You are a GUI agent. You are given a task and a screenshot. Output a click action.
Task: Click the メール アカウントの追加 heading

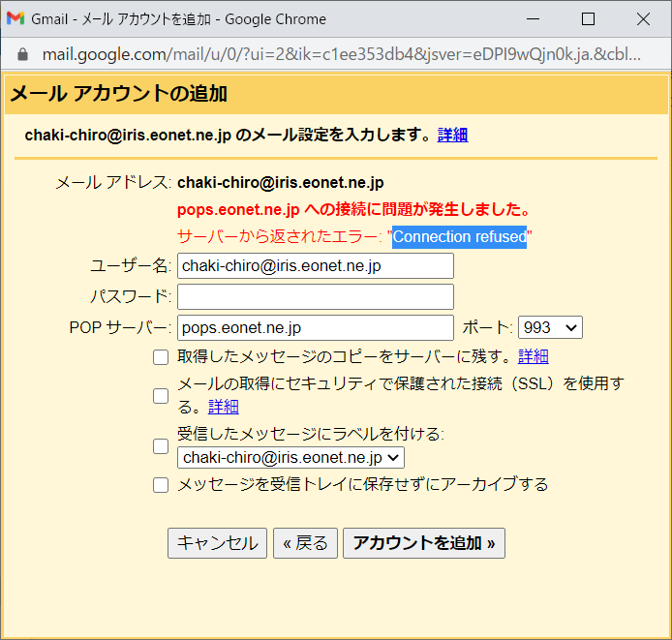[118, 94]
